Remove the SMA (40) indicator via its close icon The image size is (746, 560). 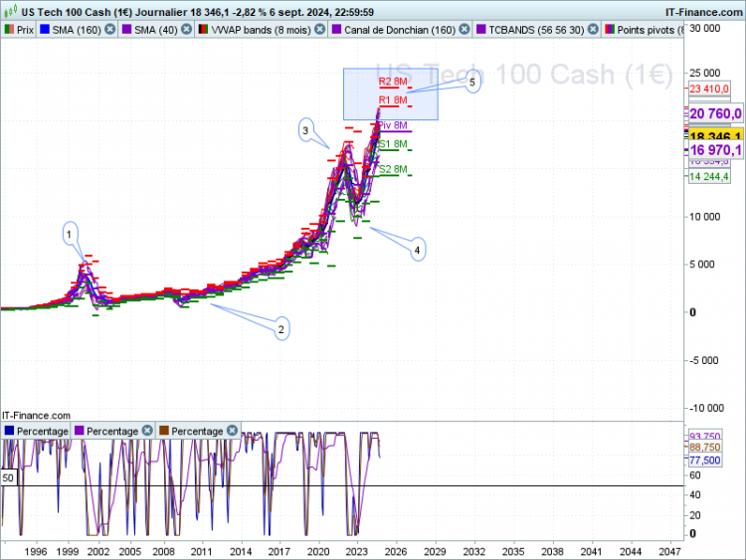pos(187,30)
